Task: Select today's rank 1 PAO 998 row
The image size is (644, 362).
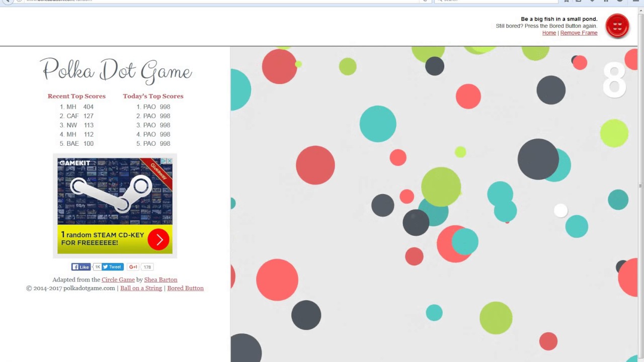Action: click(153, 107)
